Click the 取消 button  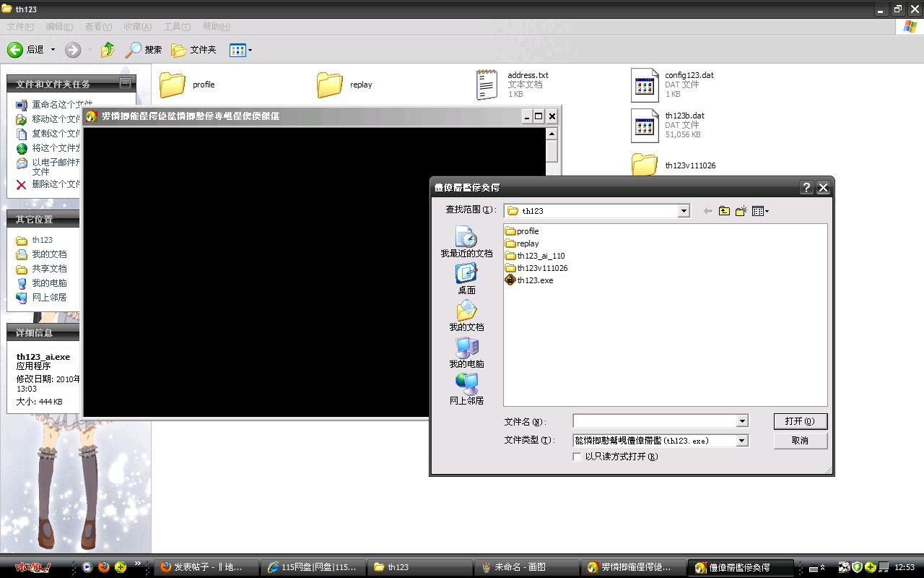tap(800, 441)
